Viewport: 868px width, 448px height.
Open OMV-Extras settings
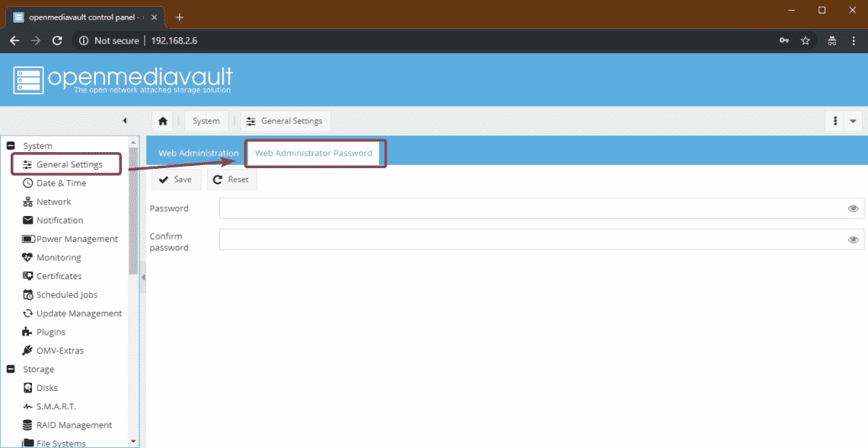[53, 351]
